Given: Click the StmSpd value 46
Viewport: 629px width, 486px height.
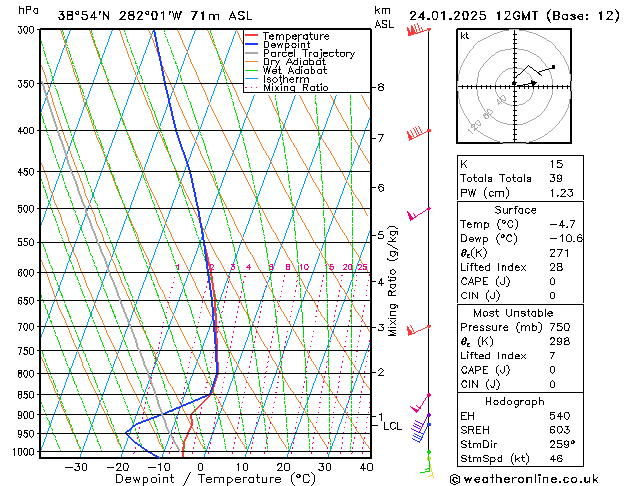Looking at the screenshot, I should point(556,458).
